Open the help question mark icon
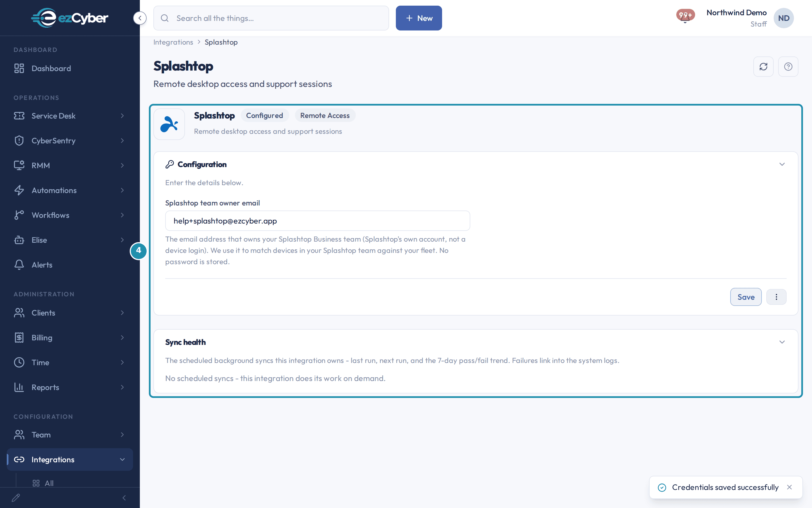This screenshot has width=812, height=508. 788,67
